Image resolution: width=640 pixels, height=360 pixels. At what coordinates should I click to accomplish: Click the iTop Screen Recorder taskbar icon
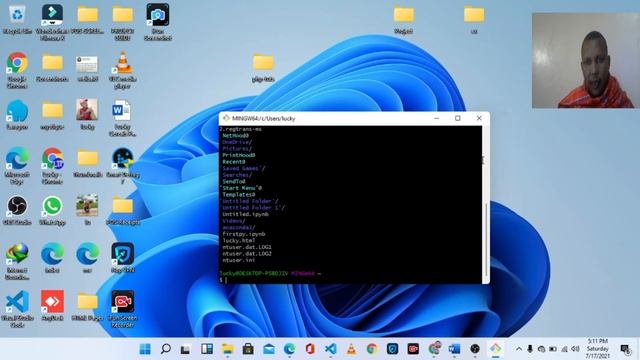413,349
